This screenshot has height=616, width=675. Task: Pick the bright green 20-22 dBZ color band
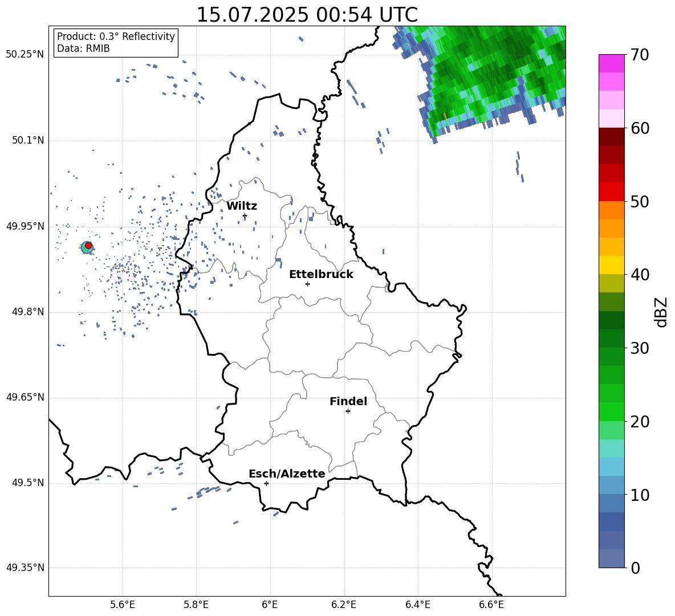[611, 411]
